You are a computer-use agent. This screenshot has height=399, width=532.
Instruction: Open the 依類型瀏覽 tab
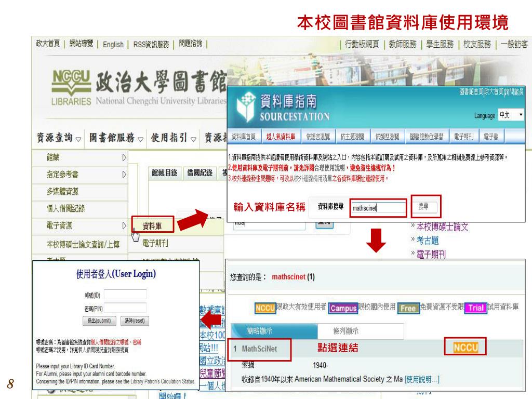click(x=387, y=137)
